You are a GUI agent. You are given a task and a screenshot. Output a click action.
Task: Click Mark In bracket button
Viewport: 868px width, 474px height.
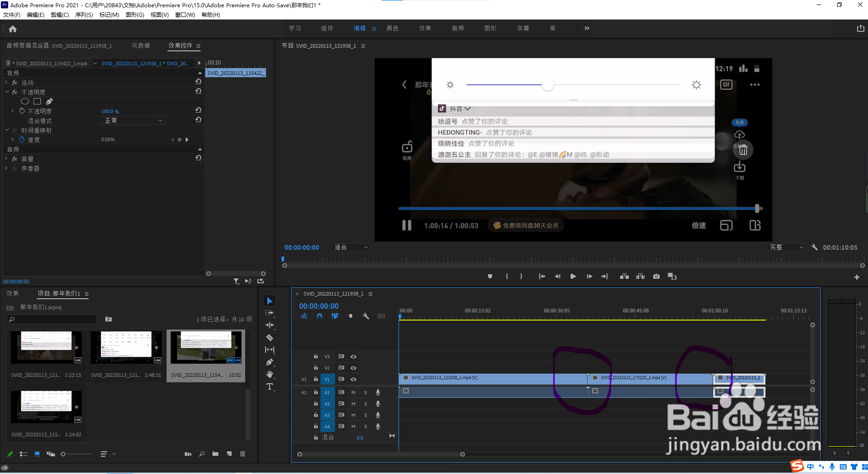coord(507,276)
